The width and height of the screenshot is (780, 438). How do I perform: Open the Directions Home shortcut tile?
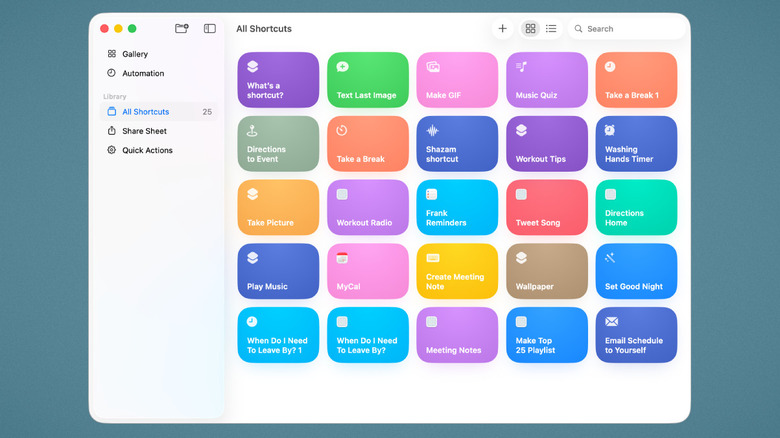tap(636, 208)
